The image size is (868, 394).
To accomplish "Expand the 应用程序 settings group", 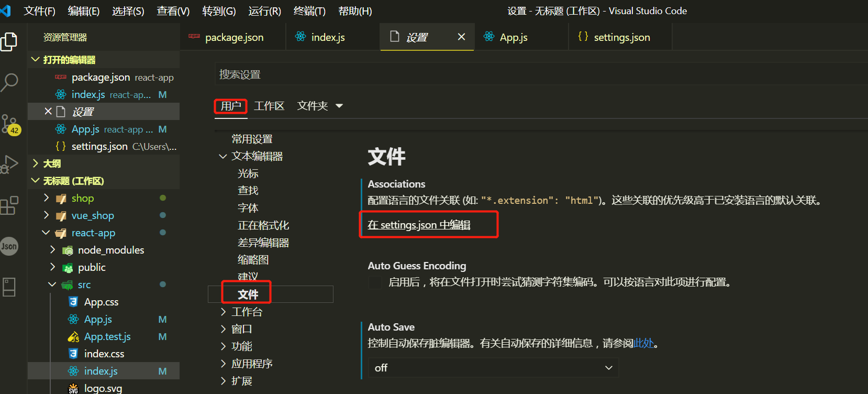I will tap(223, 364).
